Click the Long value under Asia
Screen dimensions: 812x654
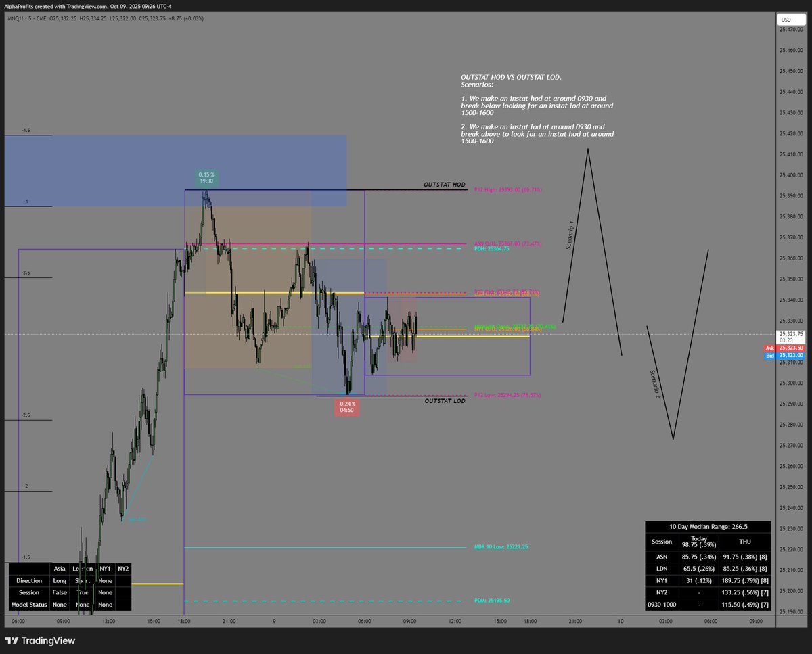(x=60, y=580)
